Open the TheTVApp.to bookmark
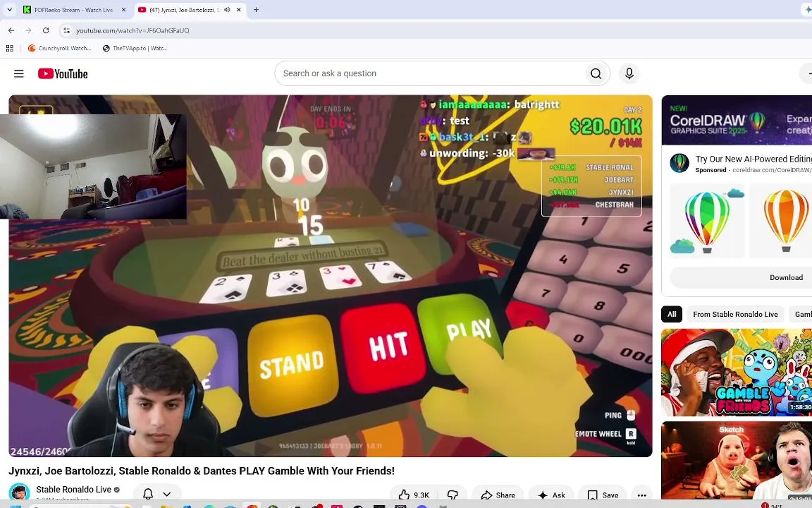The width and height of the screenshot is (812, 508). pyautogui.click(x=135, y=48)
